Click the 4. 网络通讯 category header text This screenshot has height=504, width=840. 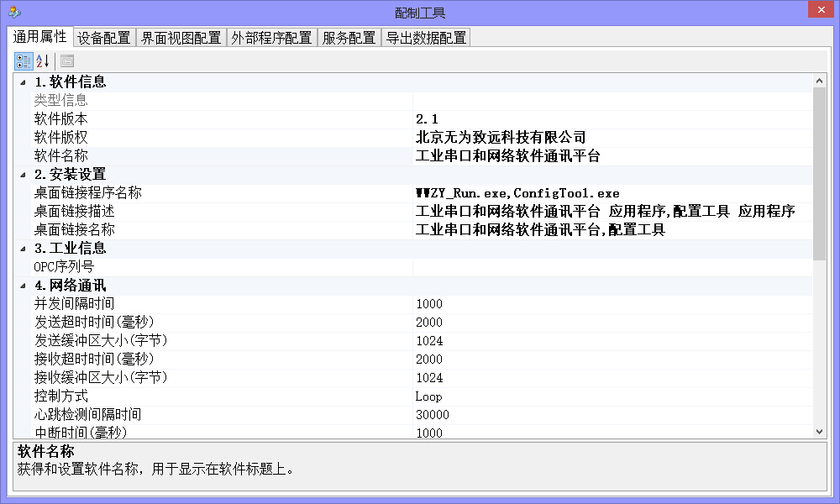[71, 286]
